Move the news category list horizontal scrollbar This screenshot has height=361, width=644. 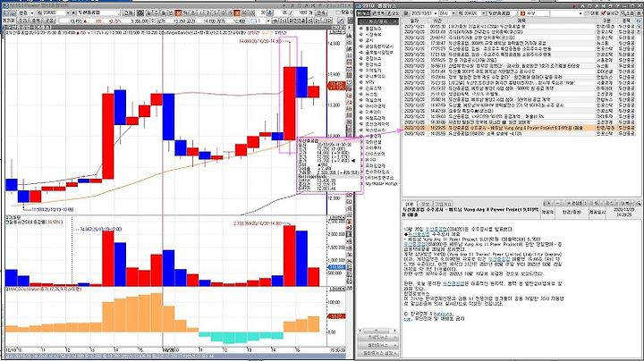point(377,330)
